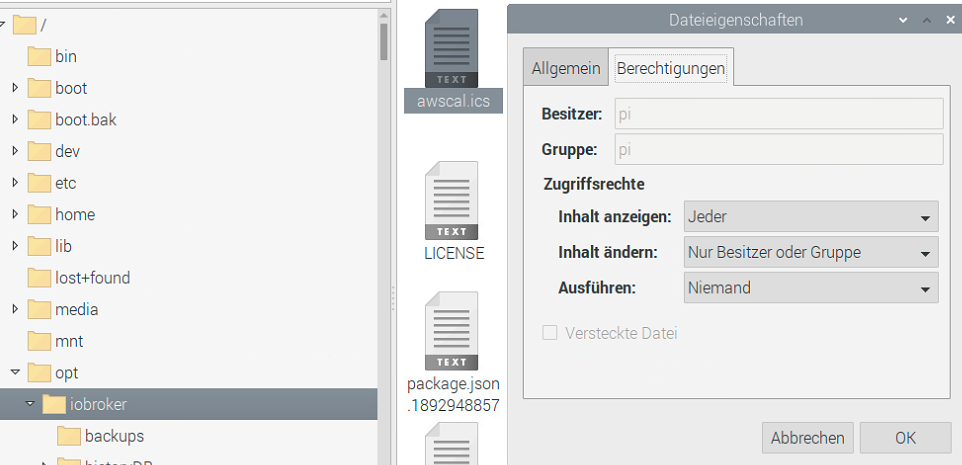Open the Inhalt anzeigen dropdown

coord(811,217)
